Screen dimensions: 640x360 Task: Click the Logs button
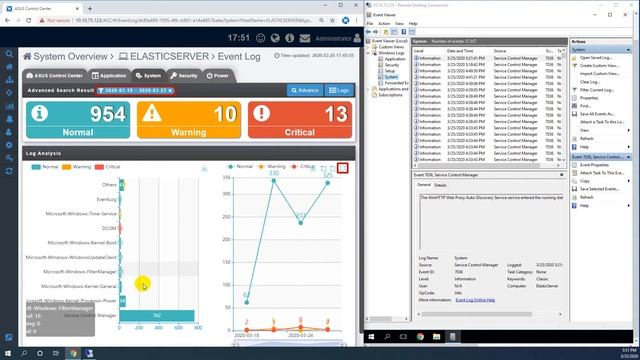click(x=339, y=90)
